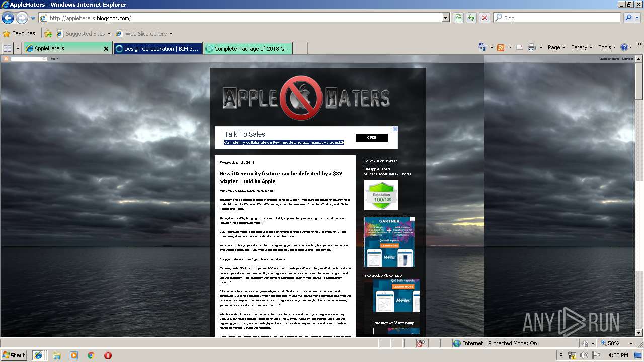Show hidden tray icons arrow
The image size is (644, 362).
(x=561, y=355)
